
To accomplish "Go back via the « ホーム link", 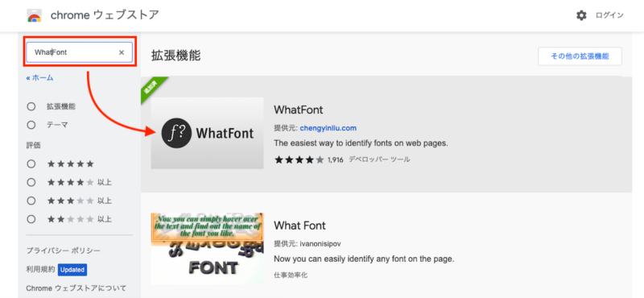I will click(x=39, y=77).
